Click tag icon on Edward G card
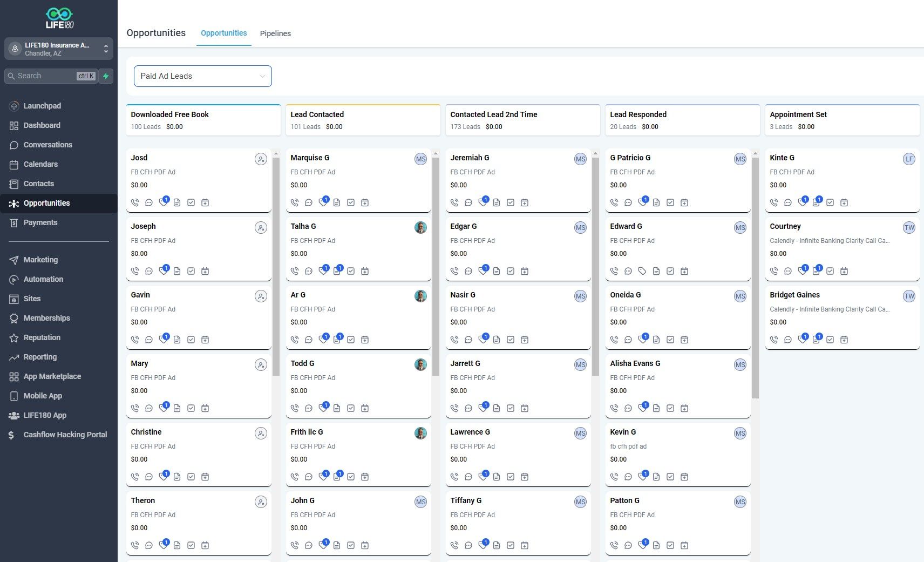924x562 pixels. point(642,271)
